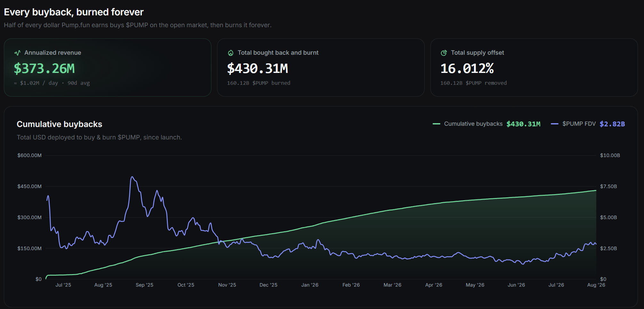The width and height of the screenshot is (644, 309).
Task: Click the purple $PUMP FDV legend line swatch
Action: [x=555, y=124]
